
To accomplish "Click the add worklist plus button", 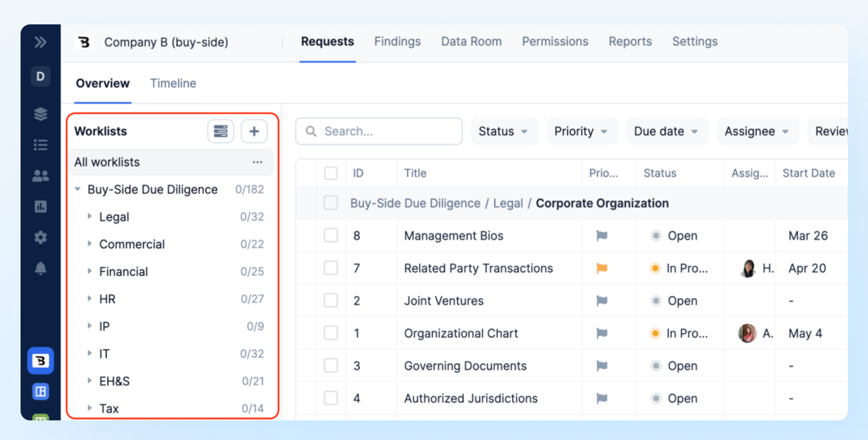I will (254, 131).
